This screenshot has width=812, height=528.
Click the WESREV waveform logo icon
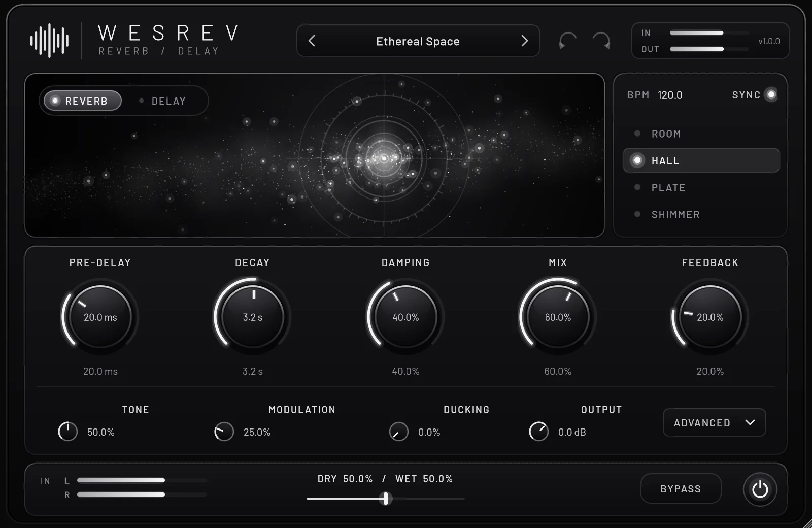coord(49,41)
